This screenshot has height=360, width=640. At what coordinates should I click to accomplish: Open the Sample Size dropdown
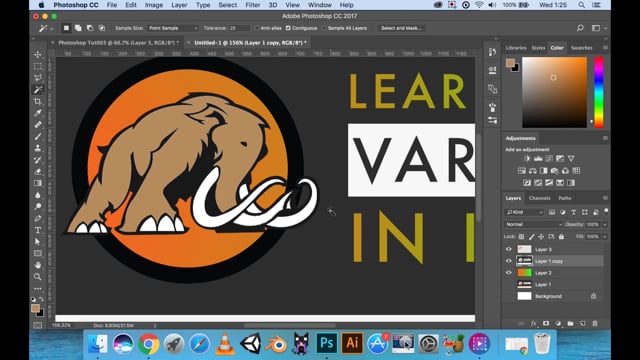173,28
